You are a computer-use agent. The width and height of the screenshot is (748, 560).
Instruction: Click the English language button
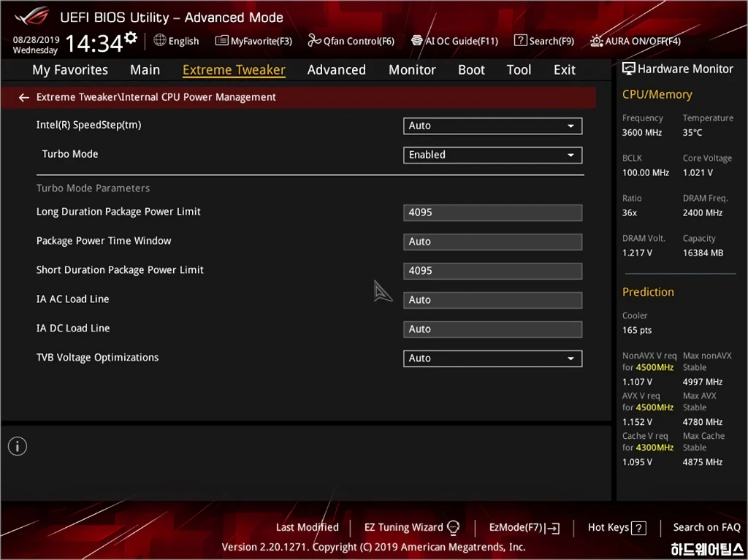tap(177, 41)
